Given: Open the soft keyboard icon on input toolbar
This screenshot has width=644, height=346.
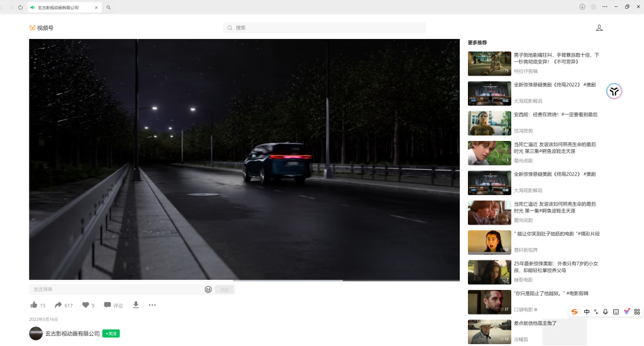Looking at the screenshot, I should tap(616, 312).
